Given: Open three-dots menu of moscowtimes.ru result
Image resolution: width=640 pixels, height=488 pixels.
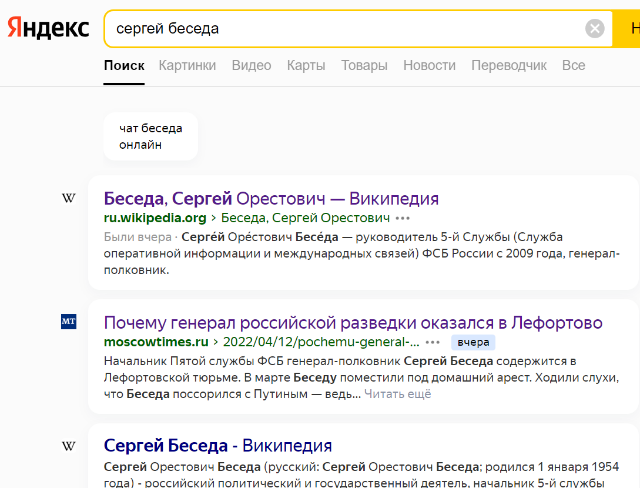Looking at the screenshot, I should point(432,342).
